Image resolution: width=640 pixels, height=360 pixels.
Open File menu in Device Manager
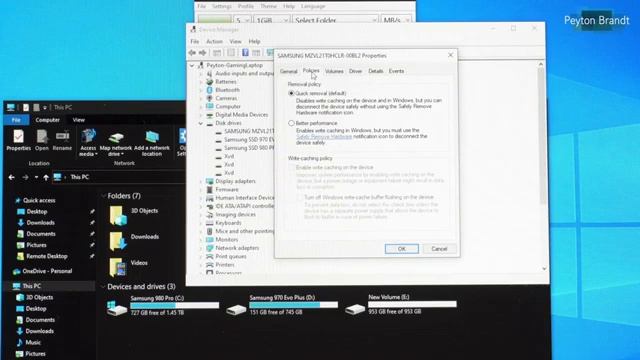[x=195, y=42]
